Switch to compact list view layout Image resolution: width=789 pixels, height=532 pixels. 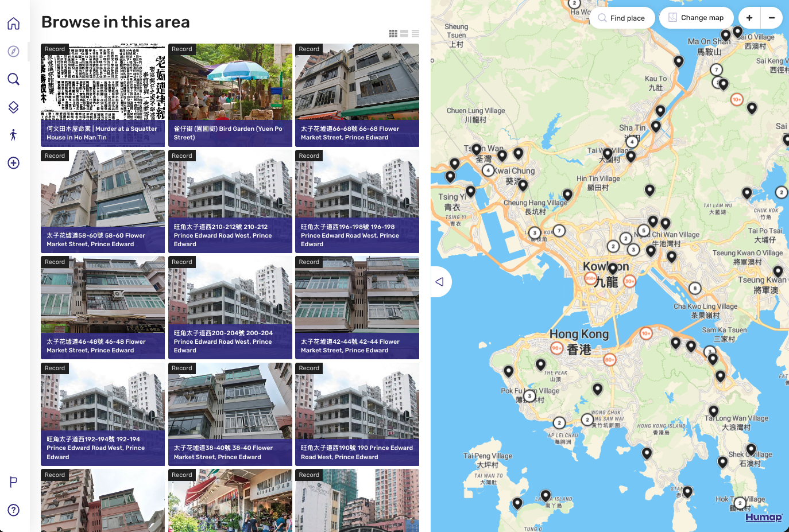[x=415, y=34]
